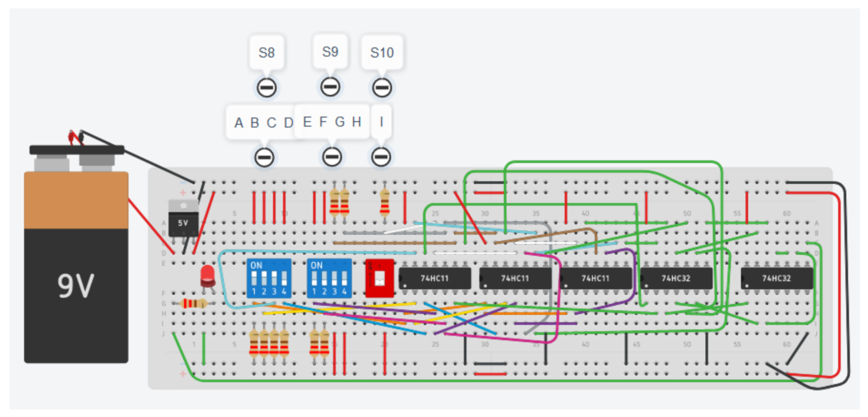Select the red LED on the breadboard
Screen dimensions: 868x417
click(x=208, y=276)
